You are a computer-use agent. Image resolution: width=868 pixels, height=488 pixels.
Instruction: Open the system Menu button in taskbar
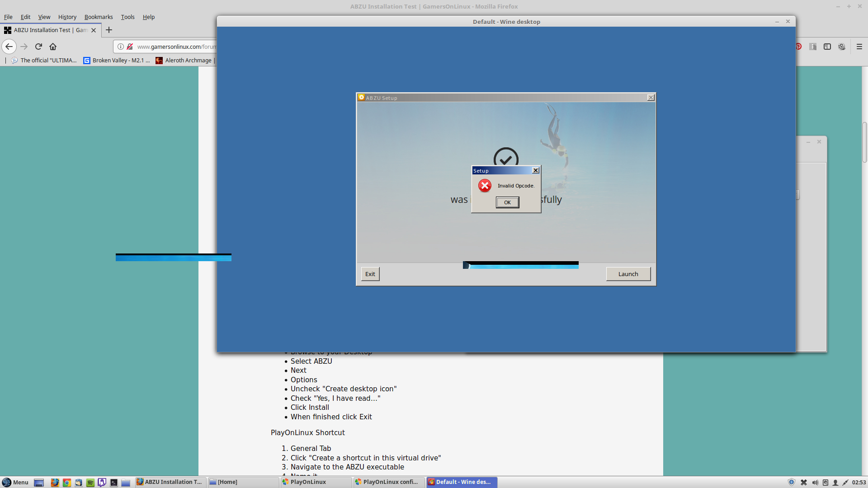(x=15, y=482)
